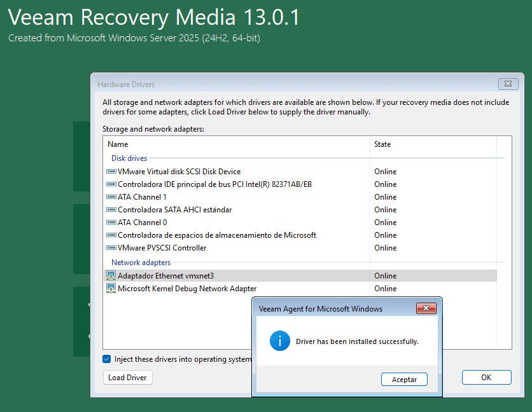Image resolution: width=532 pixels, height=412 pixels.
Task: Click the blue information icon in dialog
Action: pos(280,341)
